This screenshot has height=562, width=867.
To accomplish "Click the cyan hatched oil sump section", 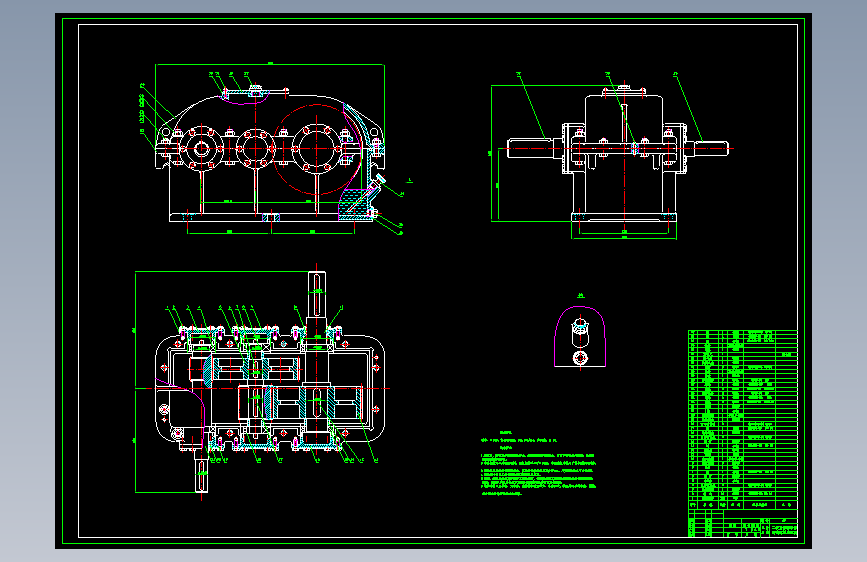I will tap(354, 205).
